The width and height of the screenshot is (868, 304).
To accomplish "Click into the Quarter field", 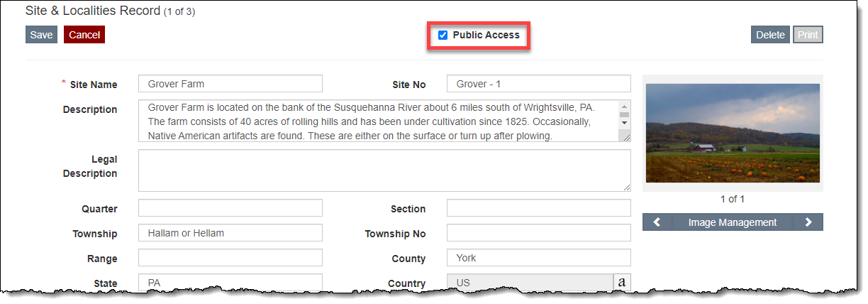I will pyautogui.click(x=230, y=208).
